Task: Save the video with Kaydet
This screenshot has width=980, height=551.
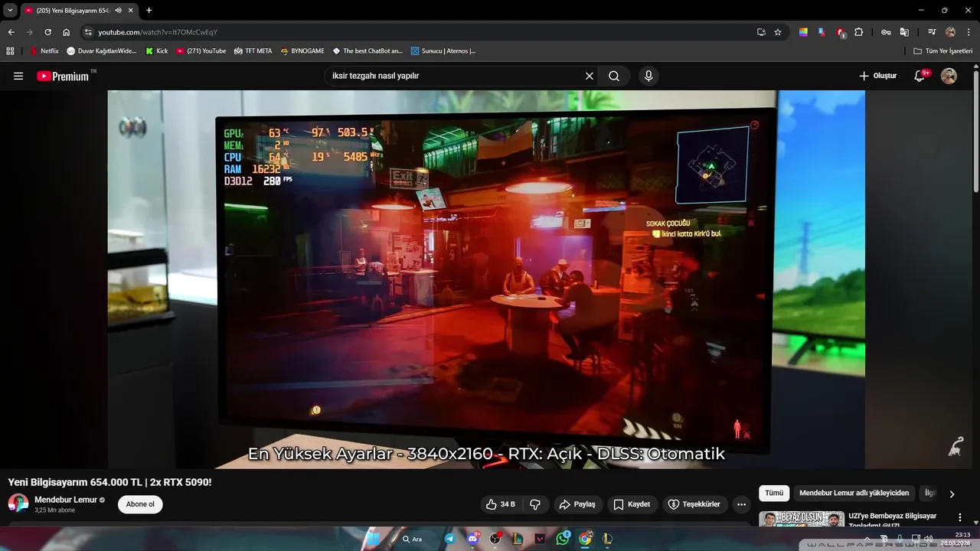Action: pyautogui.click(x=632, y=504)
